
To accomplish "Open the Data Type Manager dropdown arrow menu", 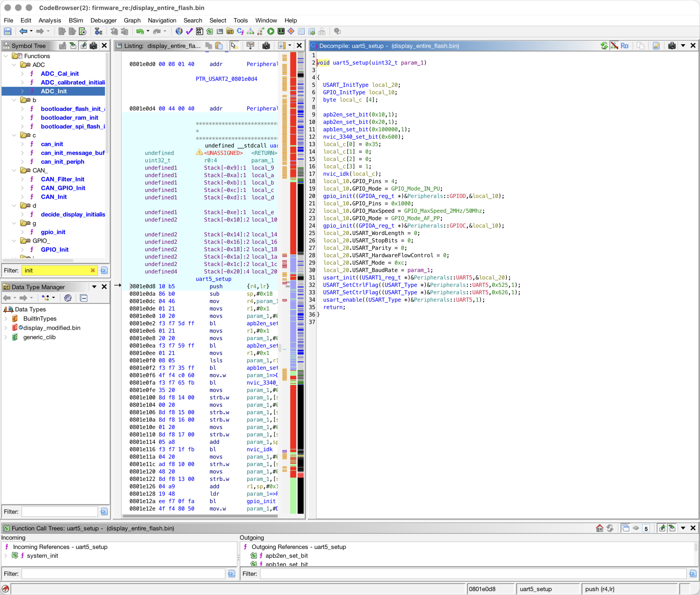I will pos(94,287).
